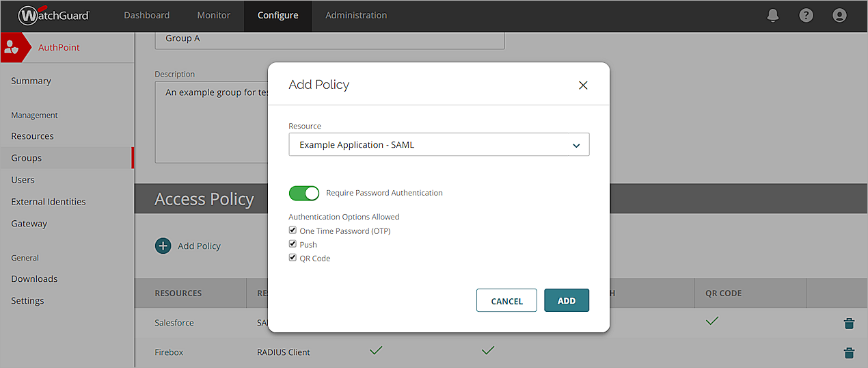This screenshot has width=868, height=368.
Task: Uncheck the Push authentication checkbox
Action: [x=293, y=244]
